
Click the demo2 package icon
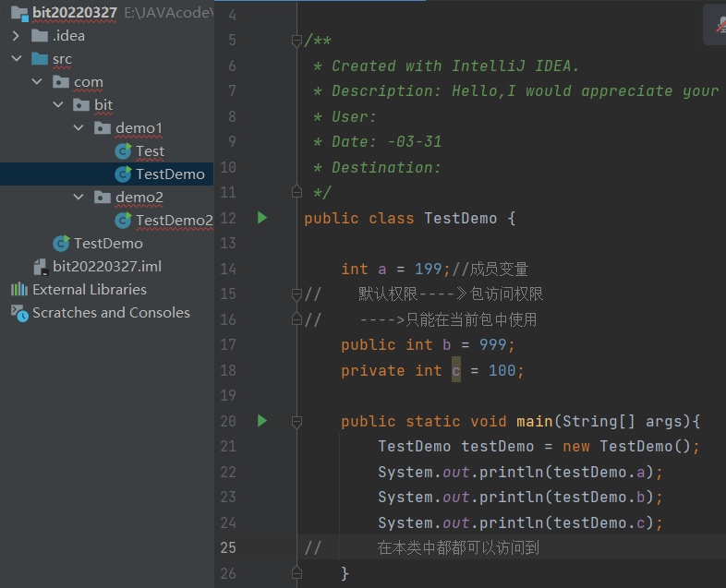pyautogui.click(x=103, y=198)
